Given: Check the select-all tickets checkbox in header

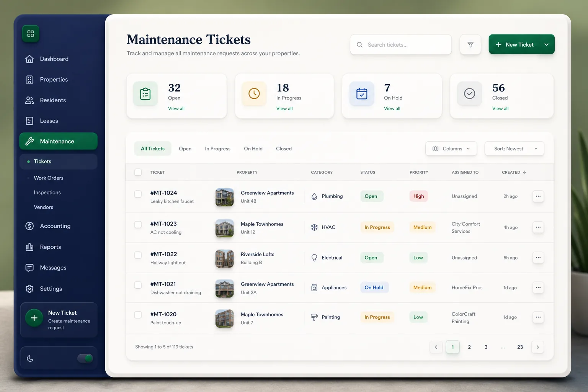Looking at the screenshot, I should click(x=138, y=172).
